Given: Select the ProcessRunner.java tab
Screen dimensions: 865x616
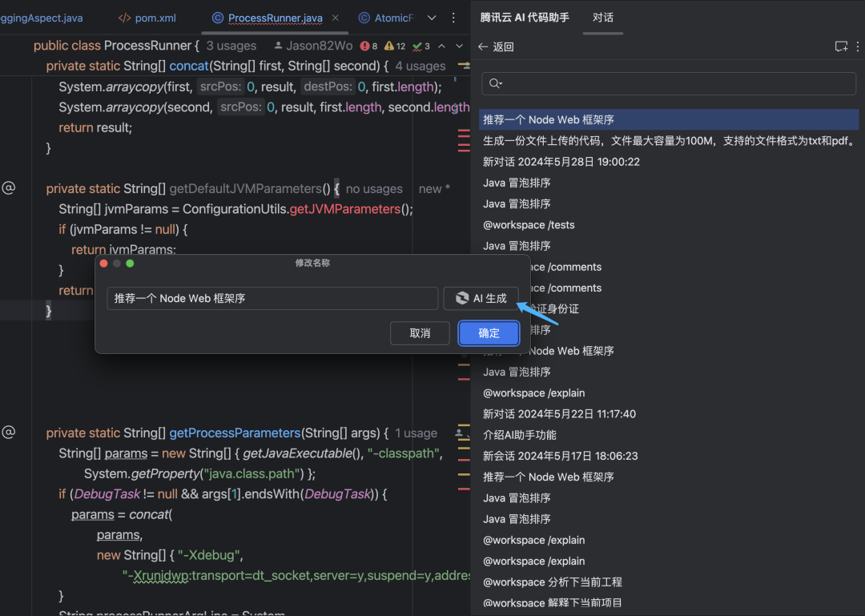Looking at the screenshot, I should tap(276, 18).
